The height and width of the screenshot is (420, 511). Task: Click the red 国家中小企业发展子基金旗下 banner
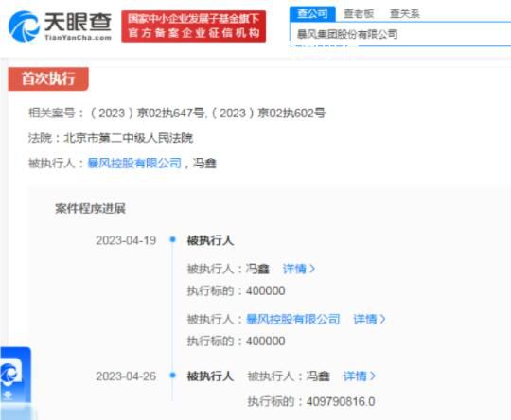(194, 26)
